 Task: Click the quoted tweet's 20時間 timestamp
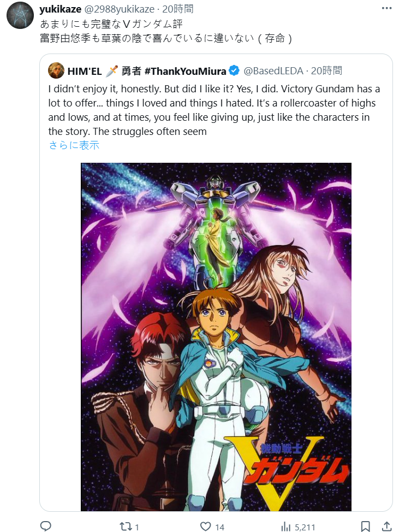point(326,70)
